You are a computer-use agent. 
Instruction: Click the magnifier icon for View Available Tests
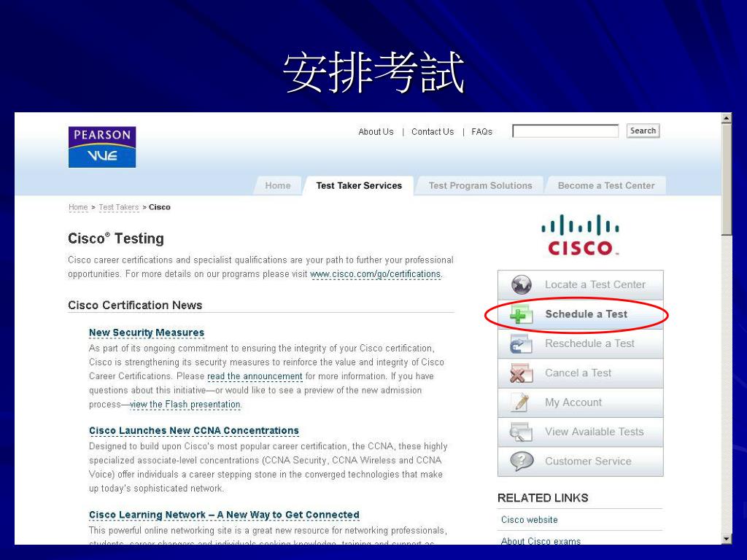521,432
